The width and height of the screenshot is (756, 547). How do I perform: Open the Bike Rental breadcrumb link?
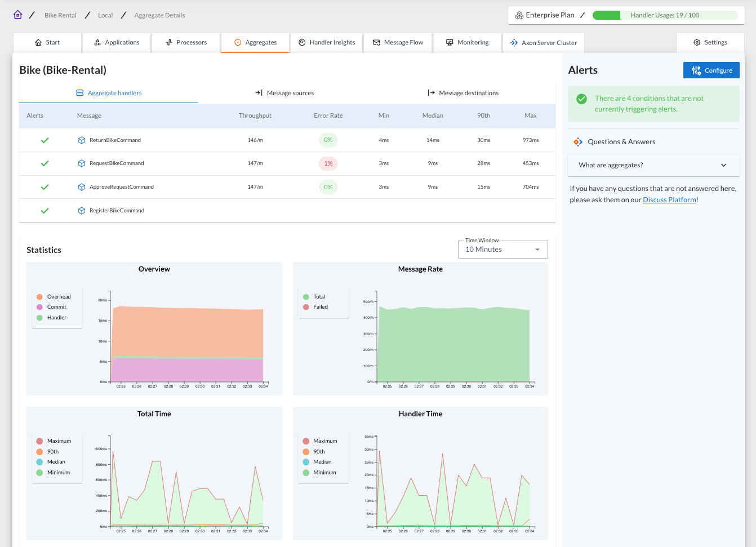(x=60, y=15)
